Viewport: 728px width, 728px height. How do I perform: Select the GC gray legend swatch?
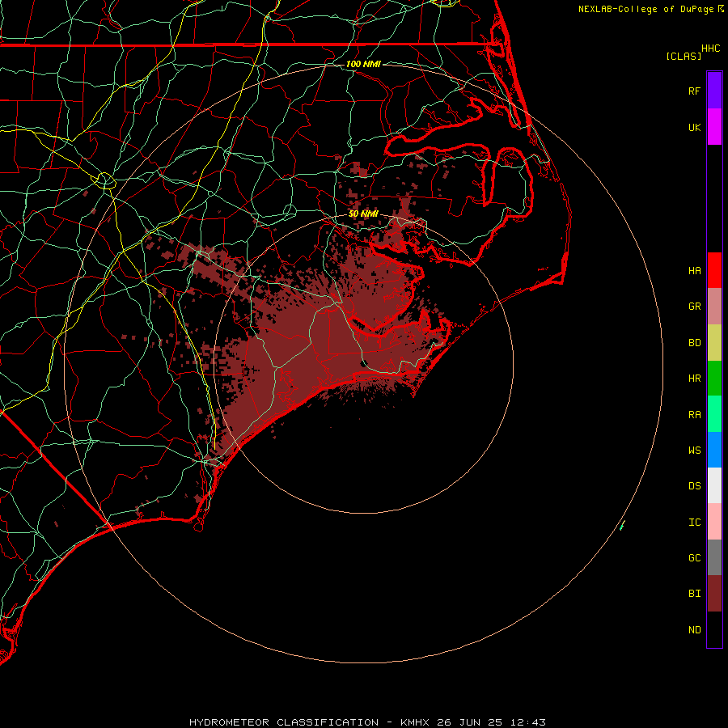(714, 557)
